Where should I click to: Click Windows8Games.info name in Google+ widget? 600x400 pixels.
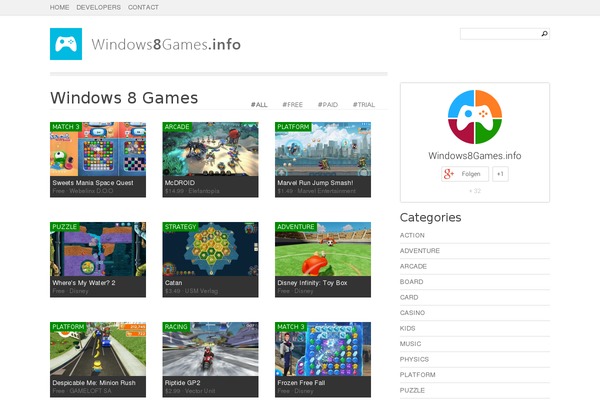pos(475,156)
